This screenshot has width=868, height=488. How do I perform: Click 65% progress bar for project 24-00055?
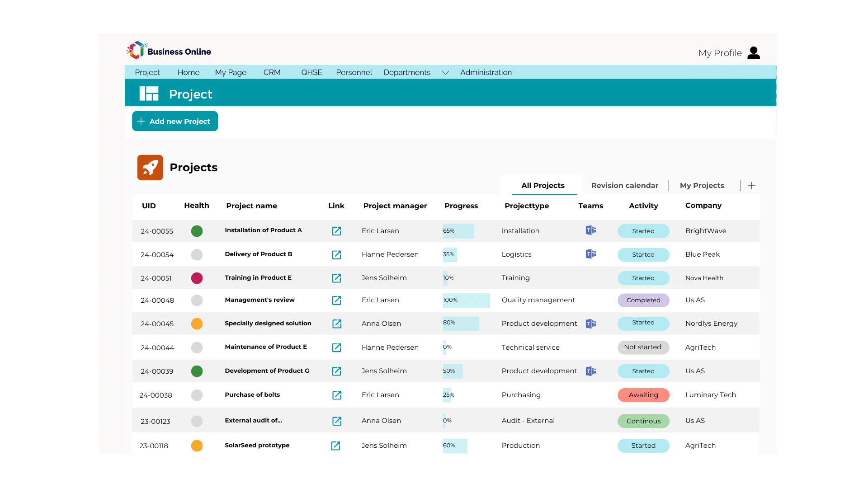tap(458, 231)
